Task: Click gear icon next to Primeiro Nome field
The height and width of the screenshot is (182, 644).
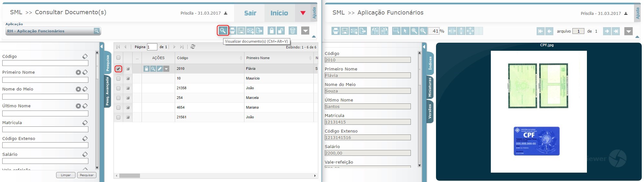Action: [78, 72]
